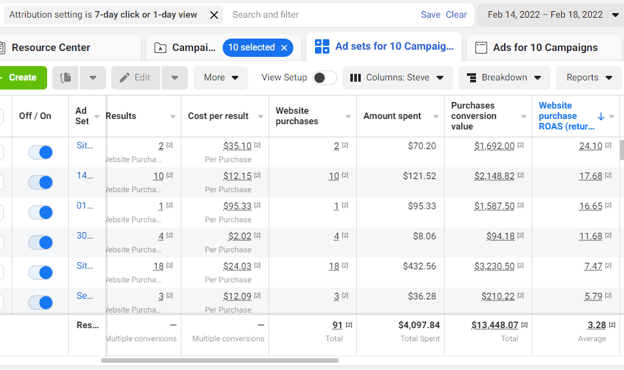
Task: Click the Website purchase ROAS column header
Action: click(566, 116)
